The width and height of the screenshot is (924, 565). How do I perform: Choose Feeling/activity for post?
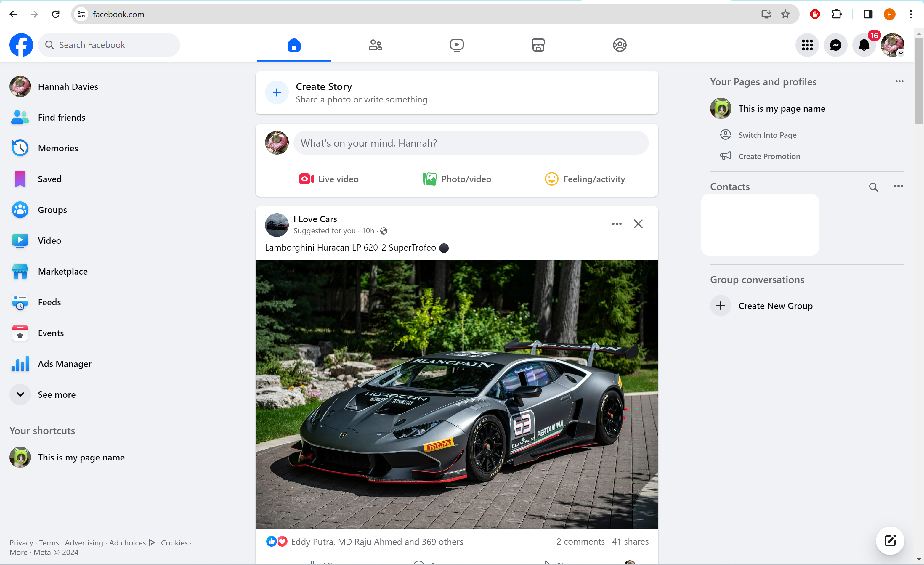[585, 179]
